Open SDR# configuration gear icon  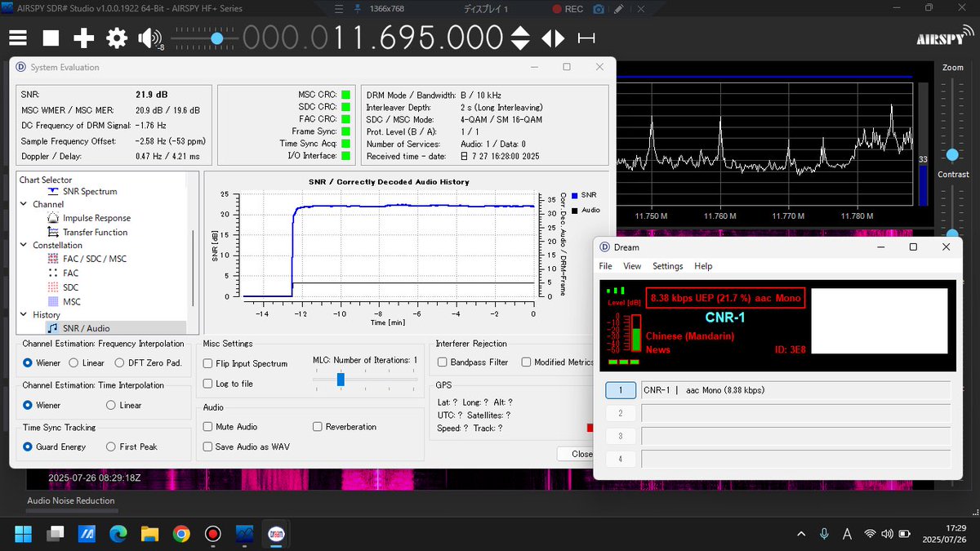[x=117, y=38]
